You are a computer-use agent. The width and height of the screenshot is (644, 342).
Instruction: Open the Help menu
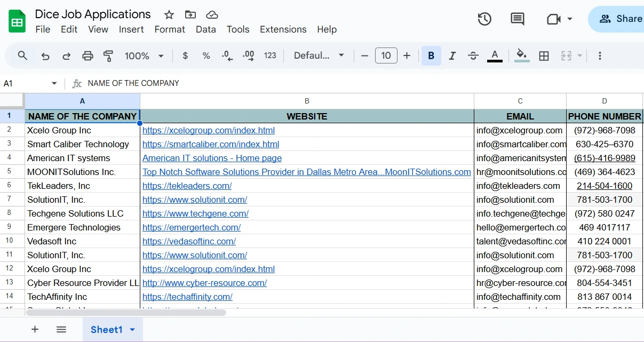pos(327,29)
